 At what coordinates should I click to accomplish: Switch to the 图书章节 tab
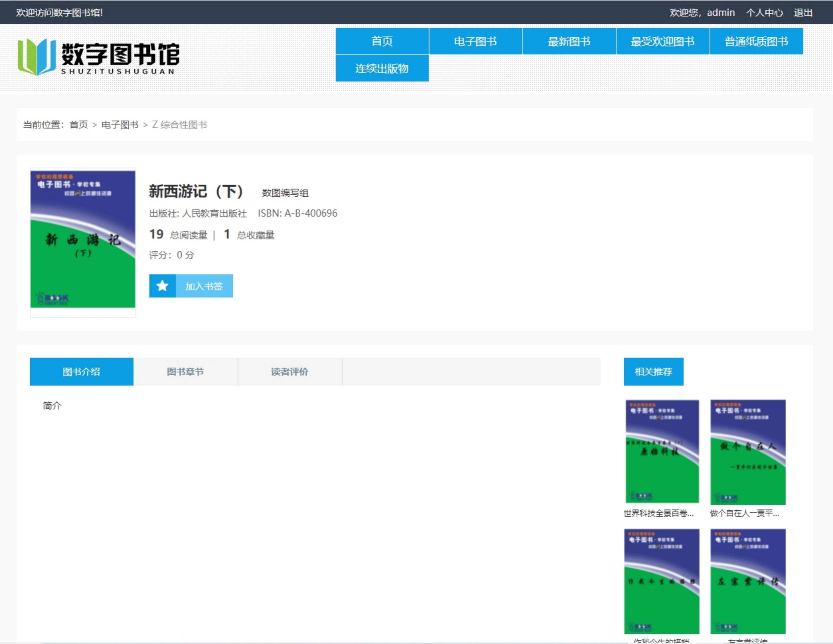point(185,372)
